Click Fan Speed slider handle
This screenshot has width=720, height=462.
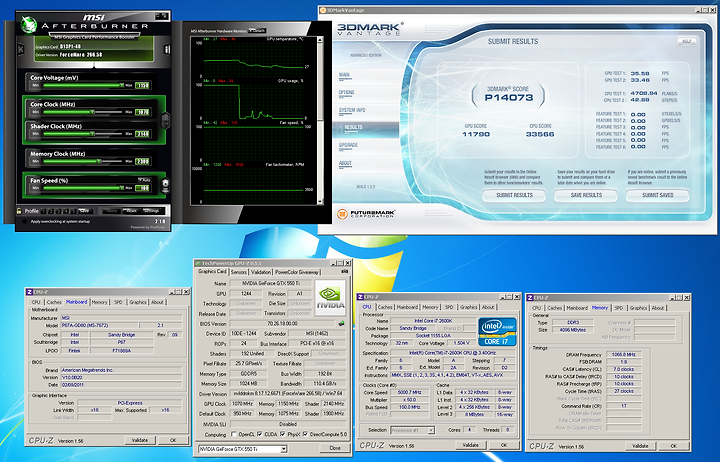pyautogui.click(x=121, y=188)
